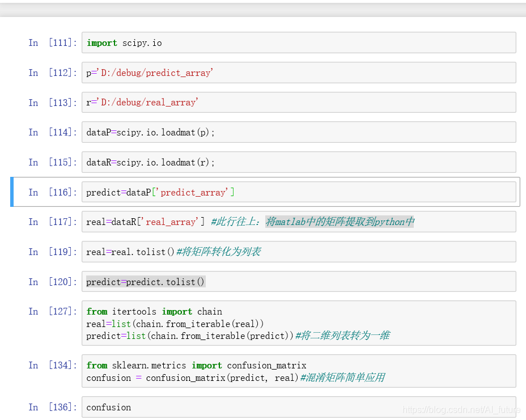The image size is (526, 420).
Task: Click the In [127] prompt label
Action: coord(53,311)
